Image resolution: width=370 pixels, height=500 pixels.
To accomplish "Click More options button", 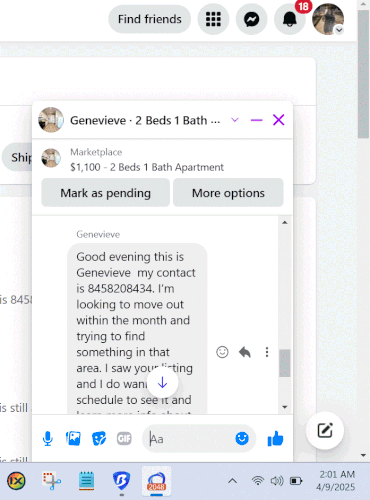I will (228, 193).
